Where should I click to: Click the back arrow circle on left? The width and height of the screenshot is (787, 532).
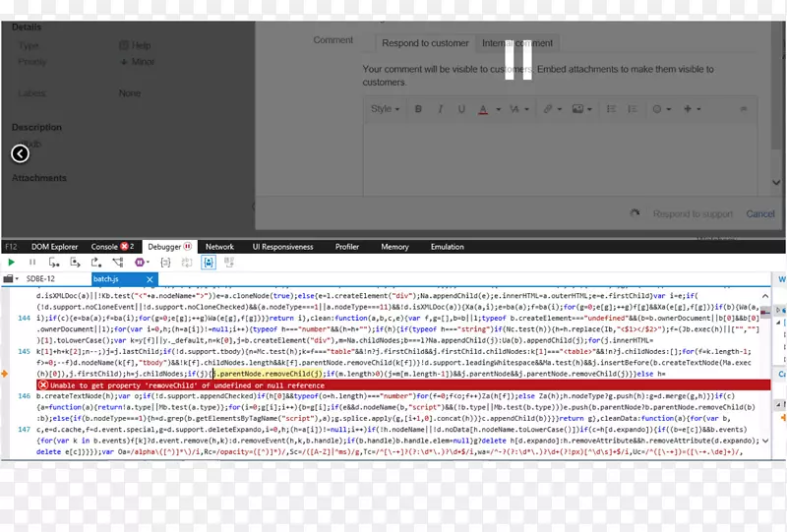20,153
